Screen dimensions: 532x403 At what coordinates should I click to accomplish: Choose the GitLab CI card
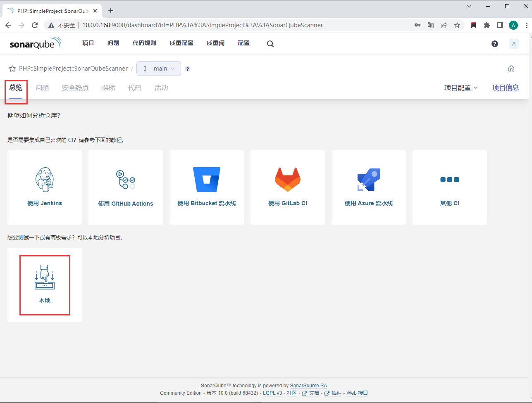tap(288, 187)
